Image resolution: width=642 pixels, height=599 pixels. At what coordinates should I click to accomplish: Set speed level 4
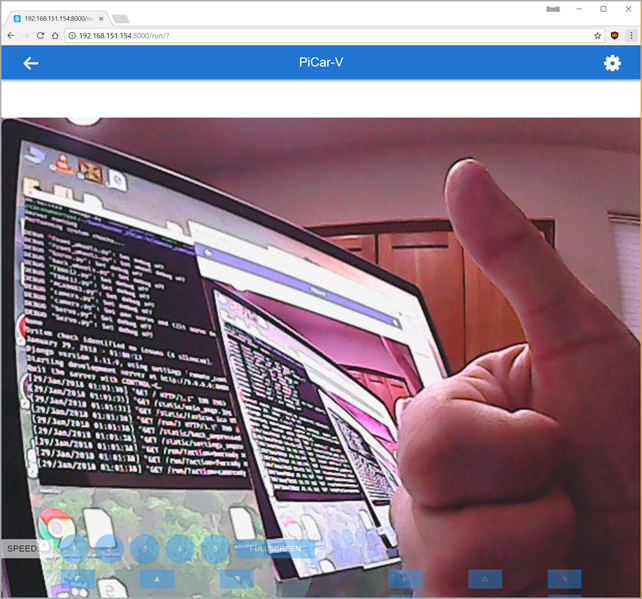[180, 548]
